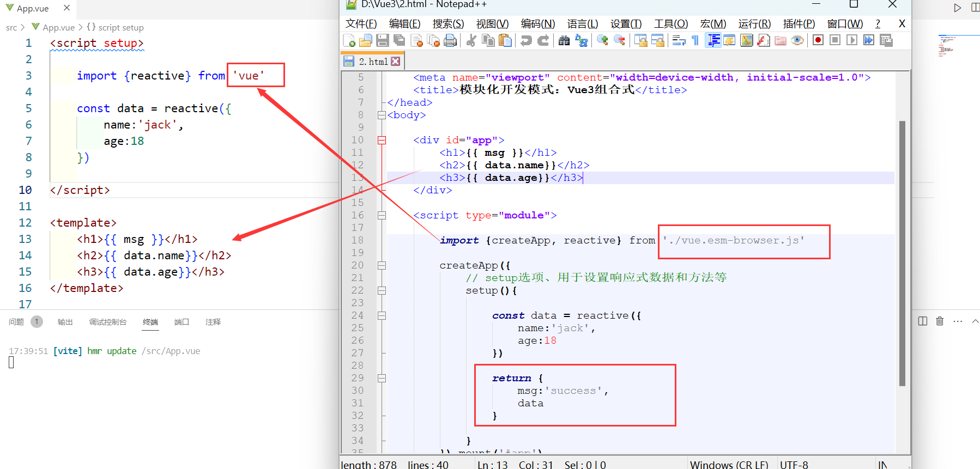Open the 问题 panel tab
980x469 pixels.
(16, 322)
